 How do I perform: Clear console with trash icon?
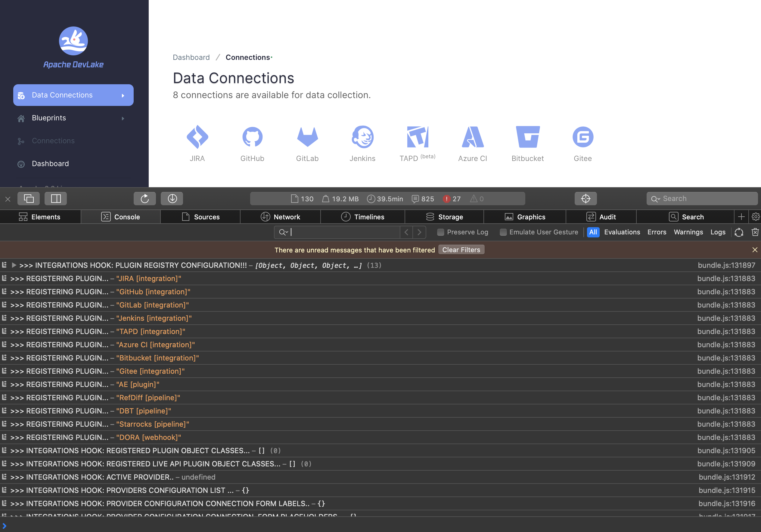tap(755, 232)
